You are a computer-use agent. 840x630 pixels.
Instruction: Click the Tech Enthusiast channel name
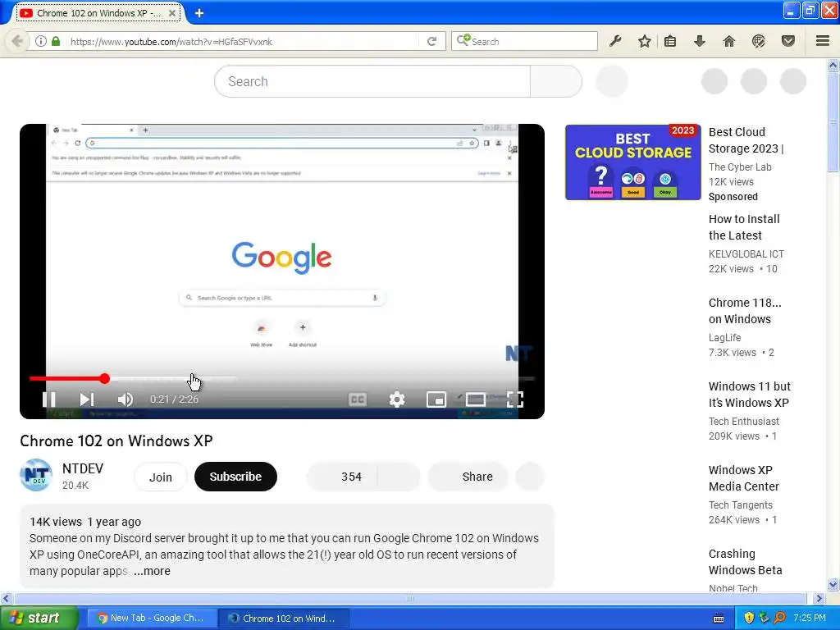(743, 422)
